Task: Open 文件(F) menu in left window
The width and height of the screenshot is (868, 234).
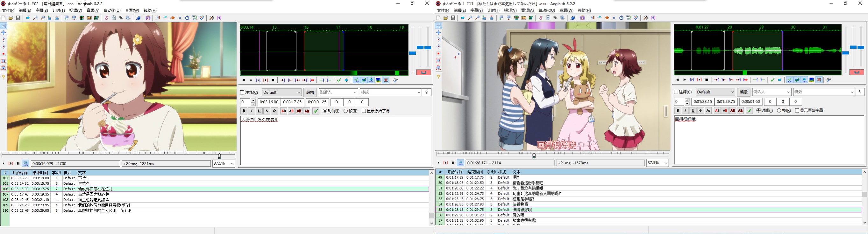Action: tap(8, 10)
